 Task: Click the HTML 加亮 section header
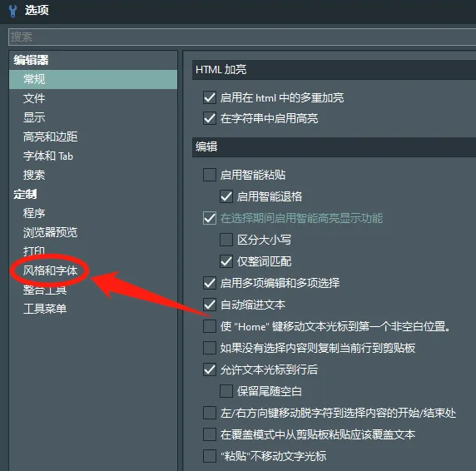[x=334, y=70]
